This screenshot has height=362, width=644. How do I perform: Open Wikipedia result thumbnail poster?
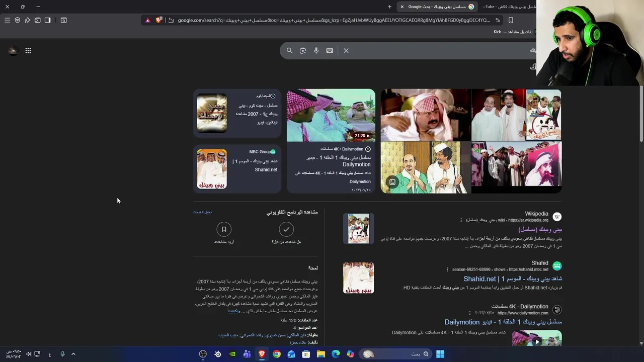pyautogui.click(x=359, y=229)
